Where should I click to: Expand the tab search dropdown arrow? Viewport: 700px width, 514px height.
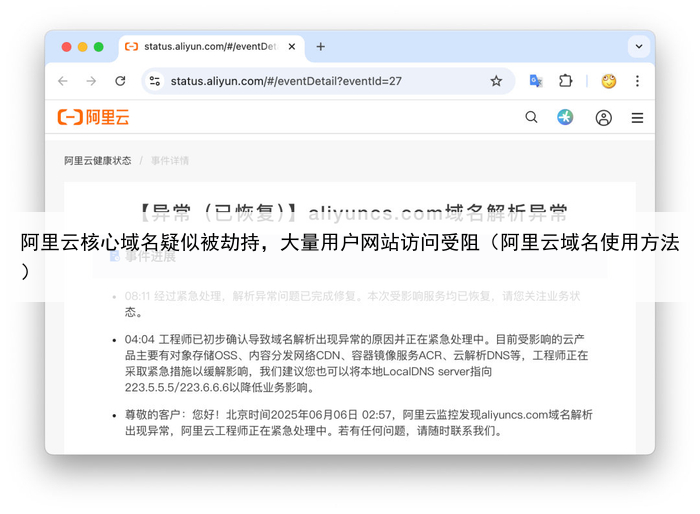pos(637,46)
